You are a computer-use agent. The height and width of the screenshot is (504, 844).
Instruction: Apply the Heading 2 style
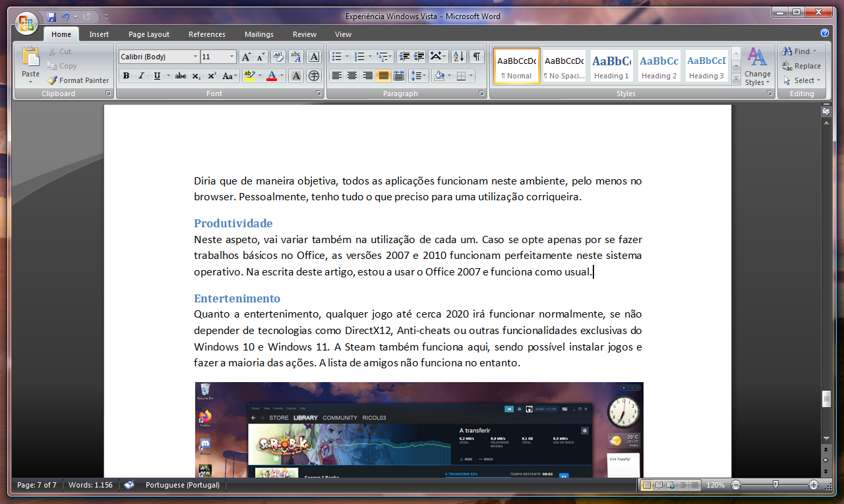pos(659,66)
